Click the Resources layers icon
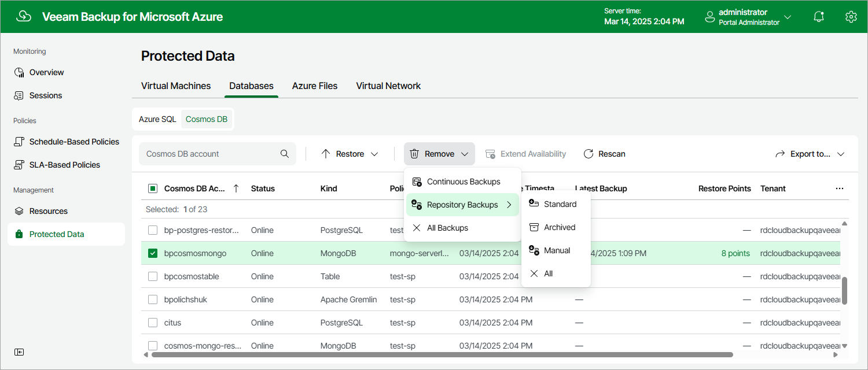Viewport: 868px width, 370px height. (x=19, y=211)
